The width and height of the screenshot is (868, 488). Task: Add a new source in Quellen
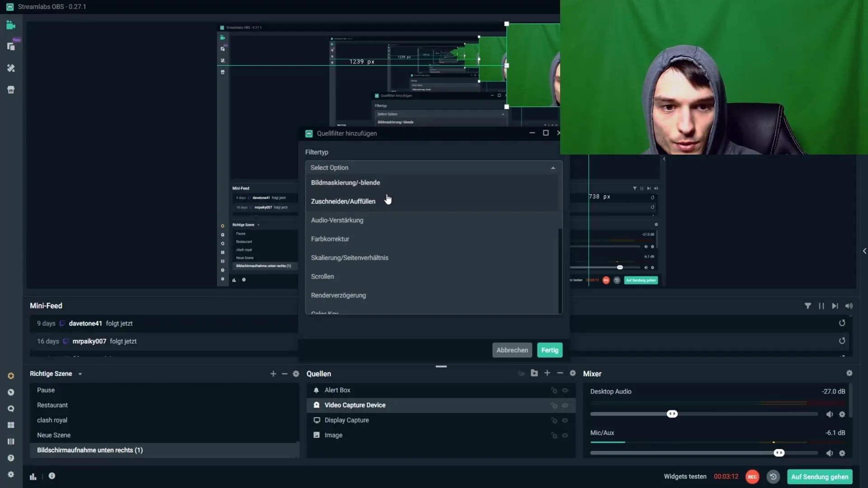pyautogui.click(x=547, y=373)
